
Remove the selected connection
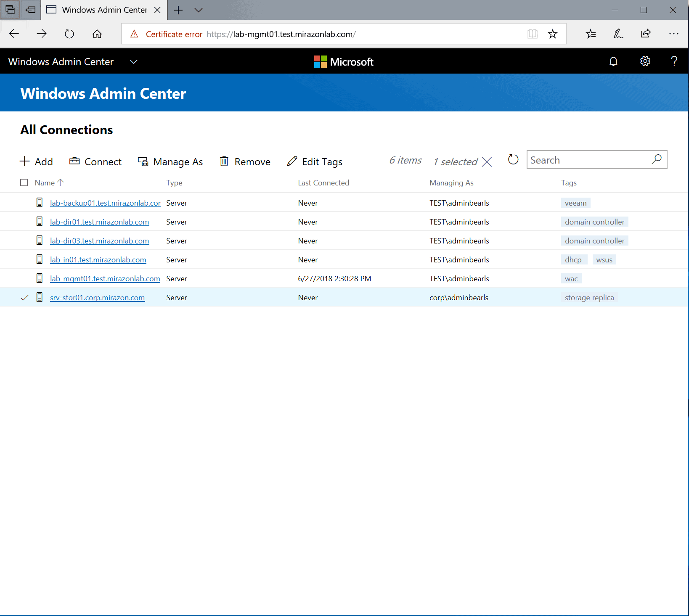245,162
